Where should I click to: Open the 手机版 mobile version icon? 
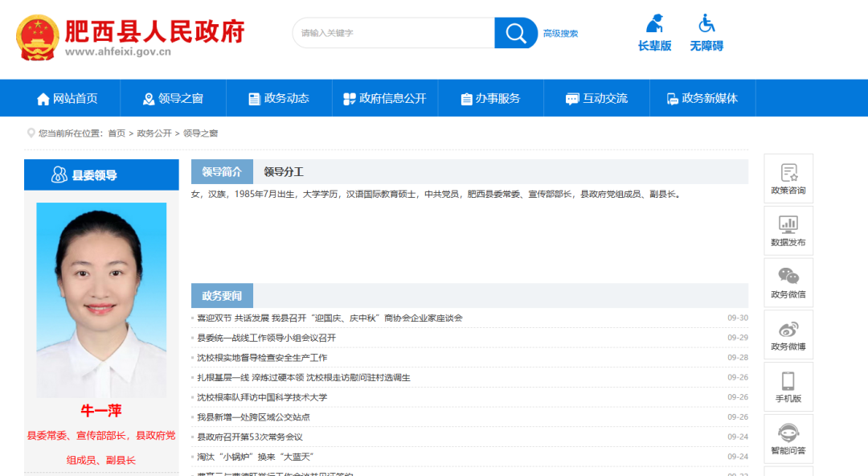pos(788,387)
